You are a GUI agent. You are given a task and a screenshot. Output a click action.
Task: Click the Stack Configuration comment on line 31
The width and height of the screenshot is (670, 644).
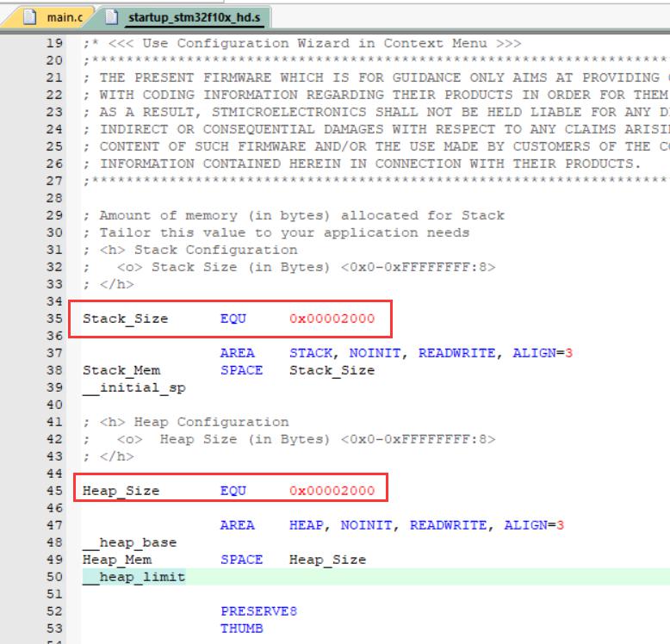190,250
